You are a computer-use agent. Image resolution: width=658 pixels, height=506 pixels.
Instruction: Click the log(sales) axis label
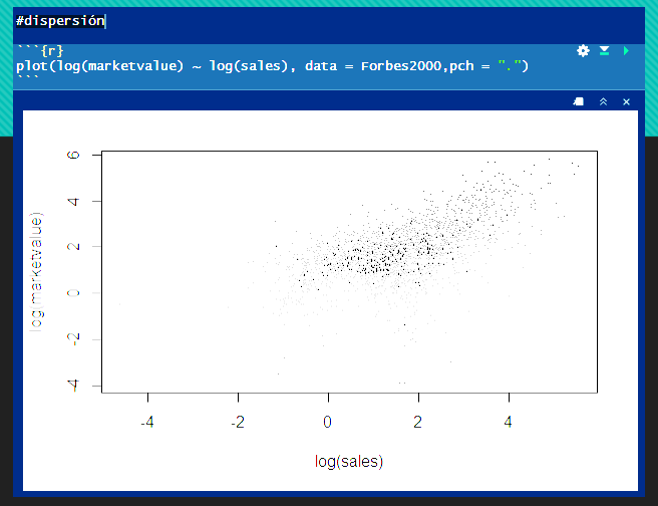(349, 462)
